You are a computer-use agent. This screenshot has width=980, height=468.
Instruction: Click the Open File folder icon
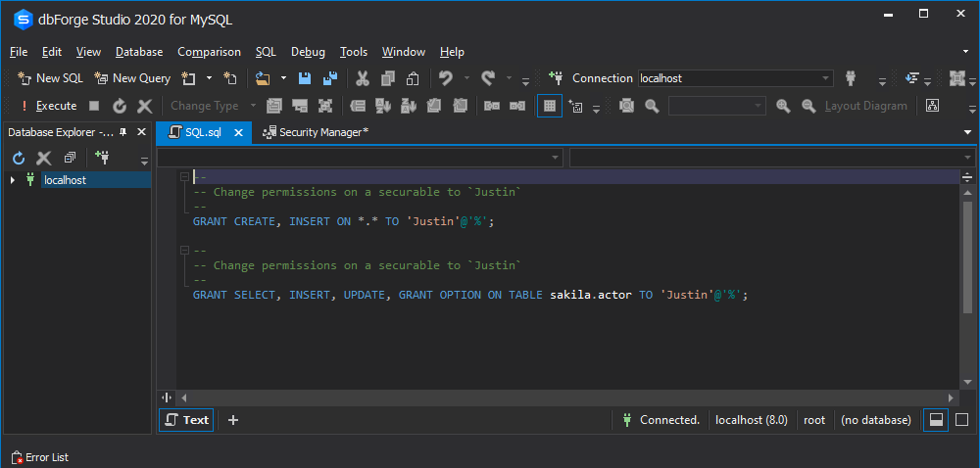tap(262, 78)
